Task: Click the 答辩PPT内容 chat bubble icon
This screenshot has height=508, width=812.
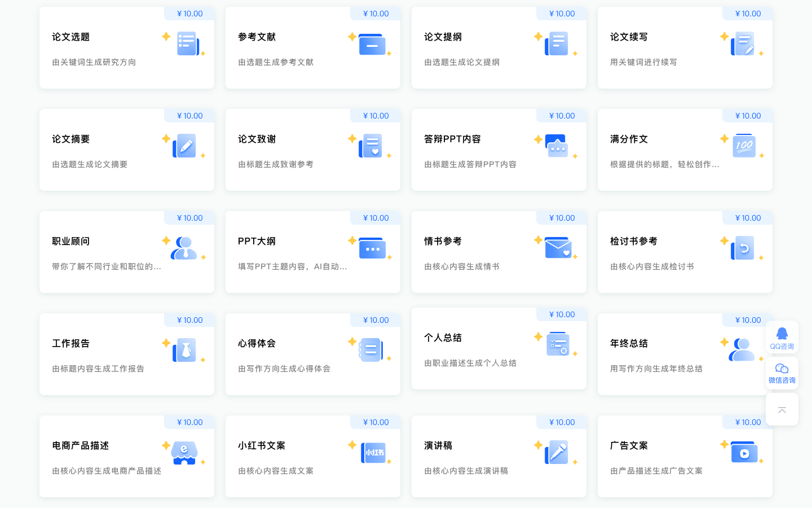Action: (x=557, y=146)
